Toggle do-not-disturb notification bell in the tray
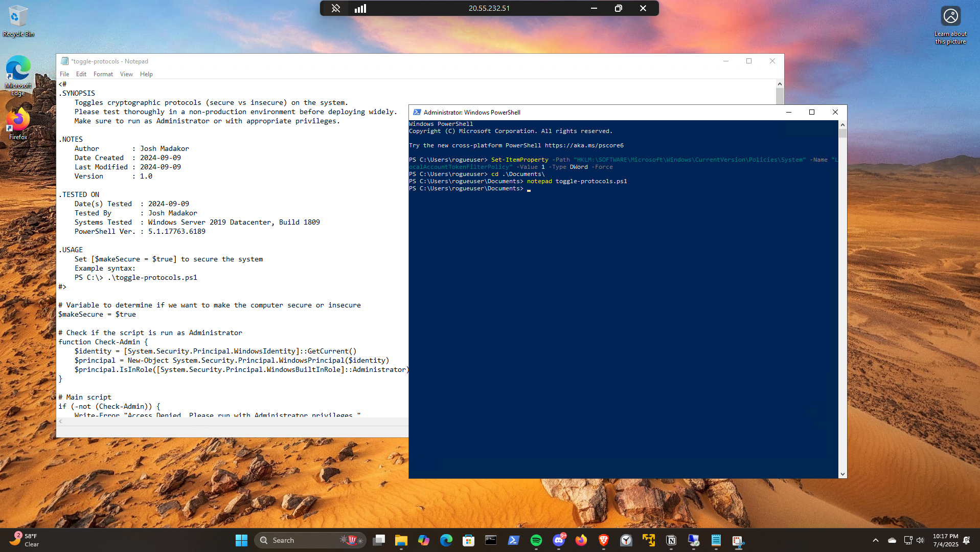Screen dimensions: 980x552 [x=967, y=540]
